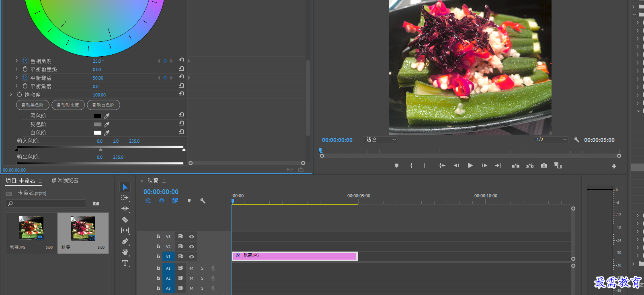Click Mark Out in program monitor
This screenshot has height=295, width=644.
click(424, 166)
